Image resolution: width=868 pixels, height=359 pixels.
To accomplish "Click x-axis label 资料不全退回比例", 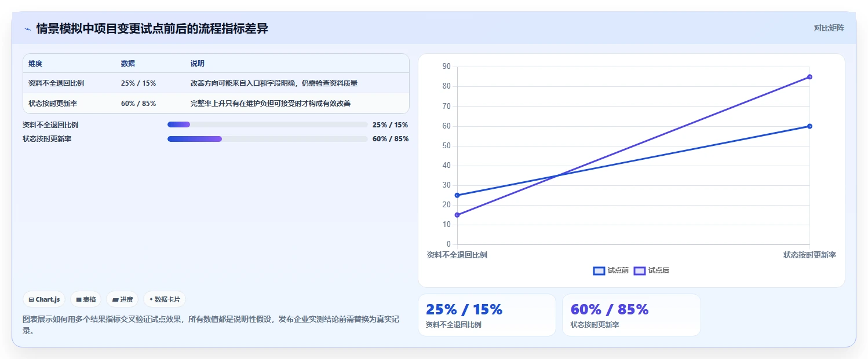I will pos(457,255).
